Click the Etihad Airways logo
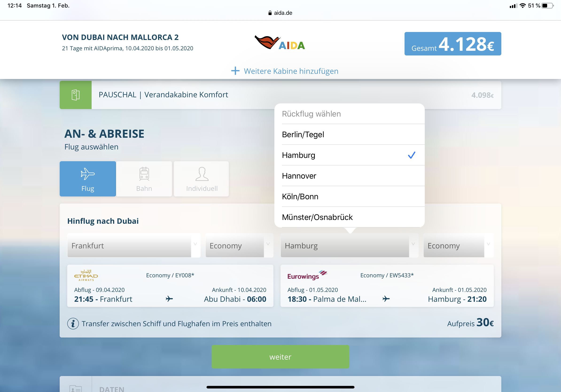Viewport: 561px width, 392px height. pos(86,275)
